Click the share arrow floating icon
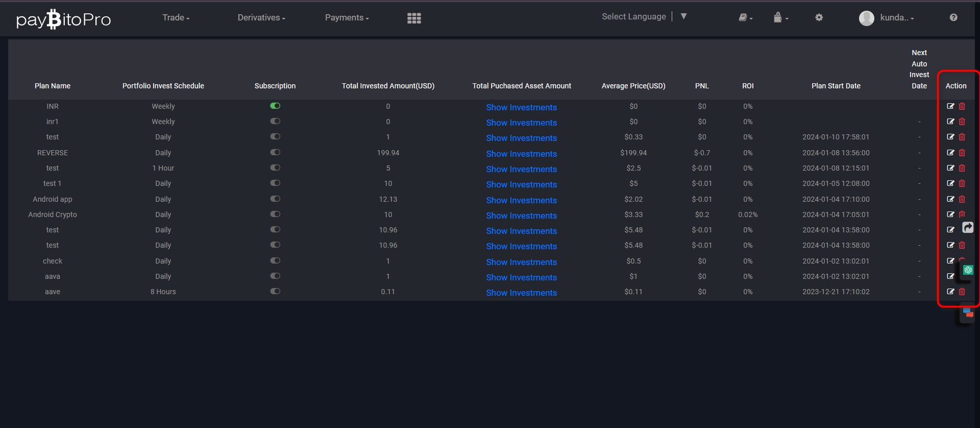The width and height of the screenshot is (980, 428). click(968, 227)
